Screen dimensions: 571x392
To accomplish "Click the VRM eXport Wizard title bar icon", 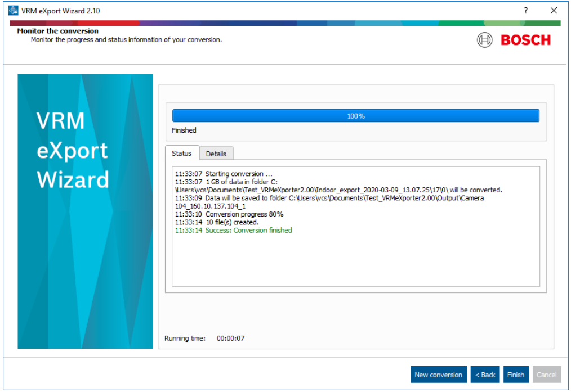I will click(x=12, y=11).
